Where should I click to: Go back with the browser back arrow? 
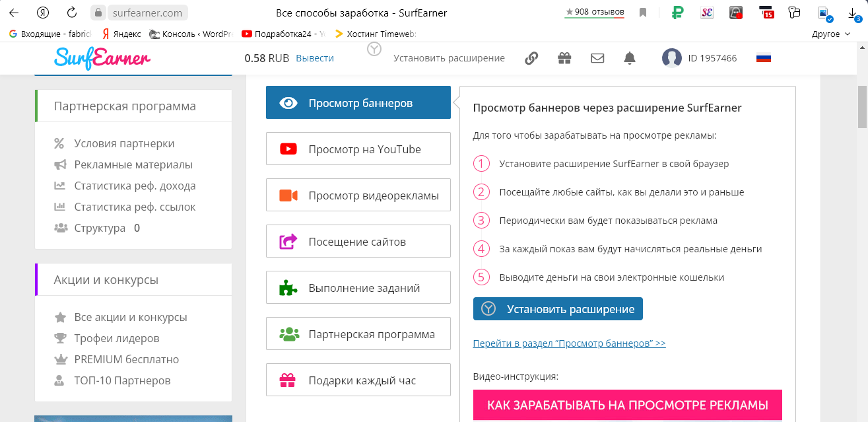[x=13, y=13]
